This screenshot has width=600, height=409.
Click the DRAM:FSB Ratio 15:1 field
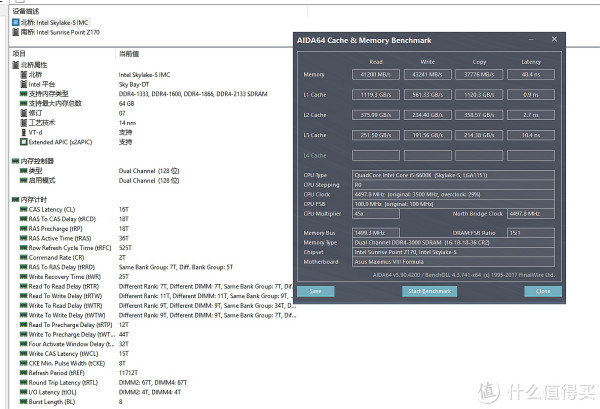point(531,233)
